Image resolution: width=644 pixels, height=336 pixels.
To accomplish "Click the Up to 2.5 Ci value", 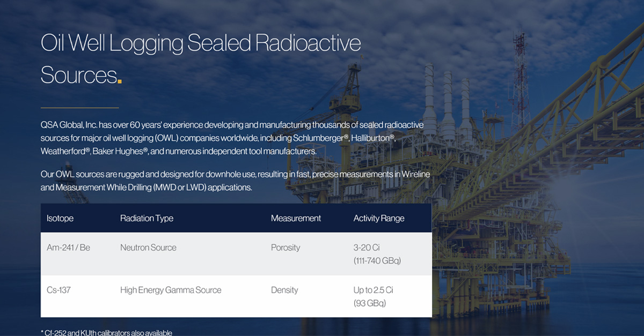I will (373, 290).
